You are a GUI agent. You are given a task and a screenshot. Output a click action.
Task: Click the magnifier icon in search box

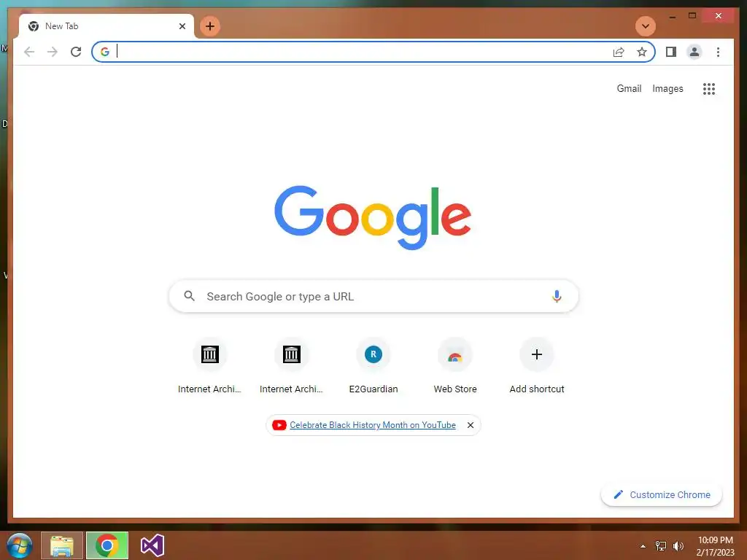click(x=189, y=296)
